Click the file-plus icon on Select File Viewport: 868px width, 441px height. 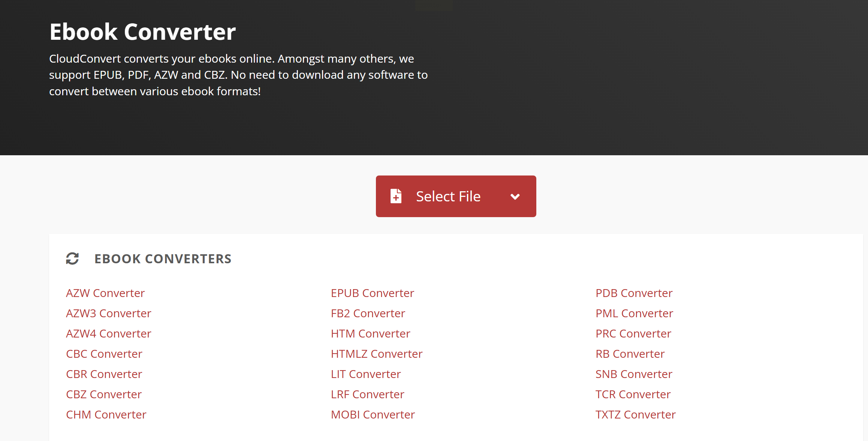point(396,196)
